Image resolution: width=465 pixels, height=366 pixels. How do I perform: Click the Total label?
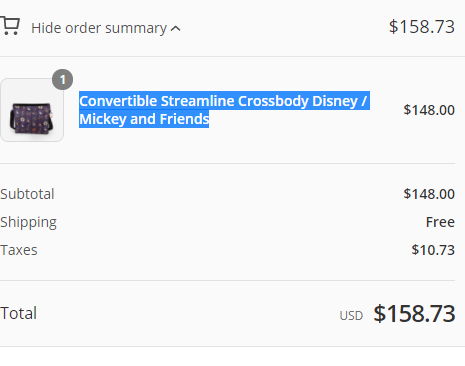point(18,313)
